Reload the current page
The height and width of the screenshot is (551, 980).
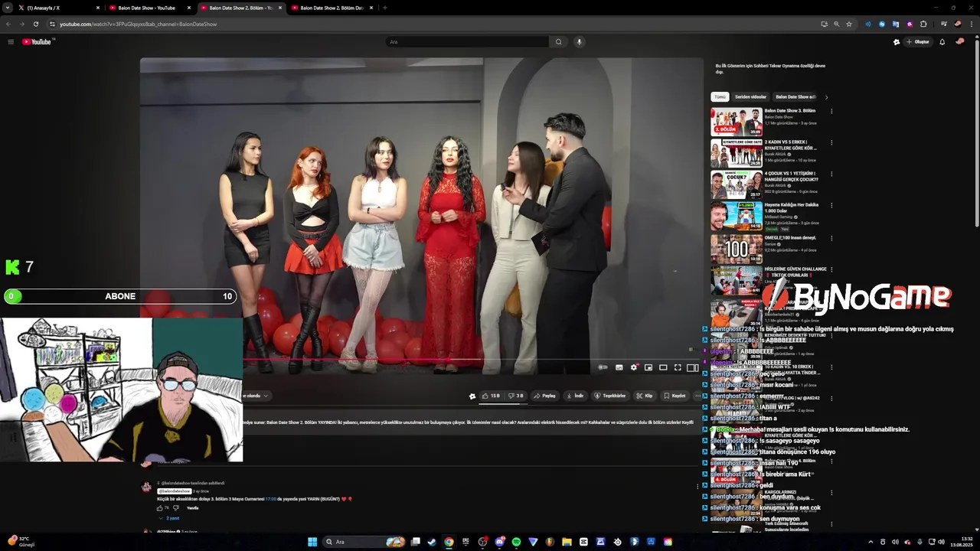pos(35,24)
